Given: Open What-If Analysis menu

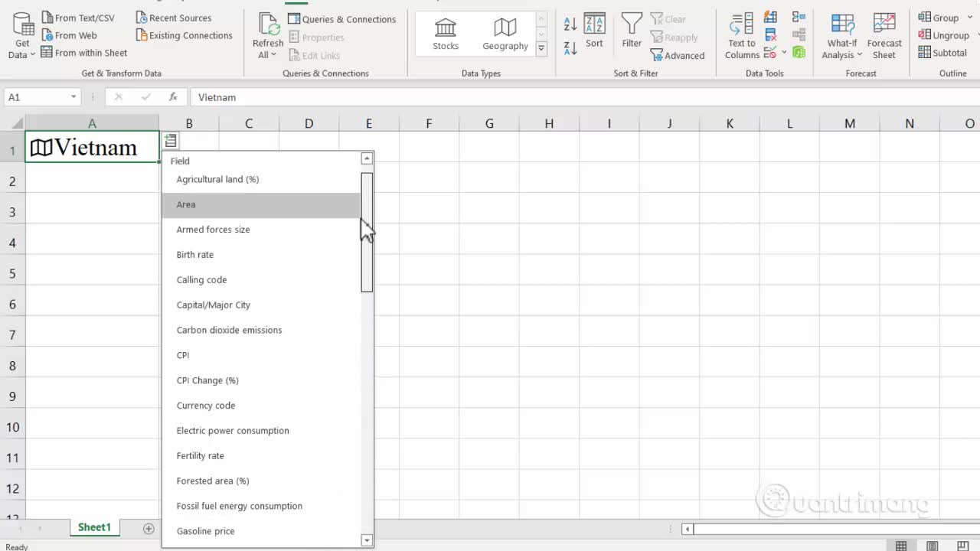Looking at the screenshot, I should pos(842,36).
